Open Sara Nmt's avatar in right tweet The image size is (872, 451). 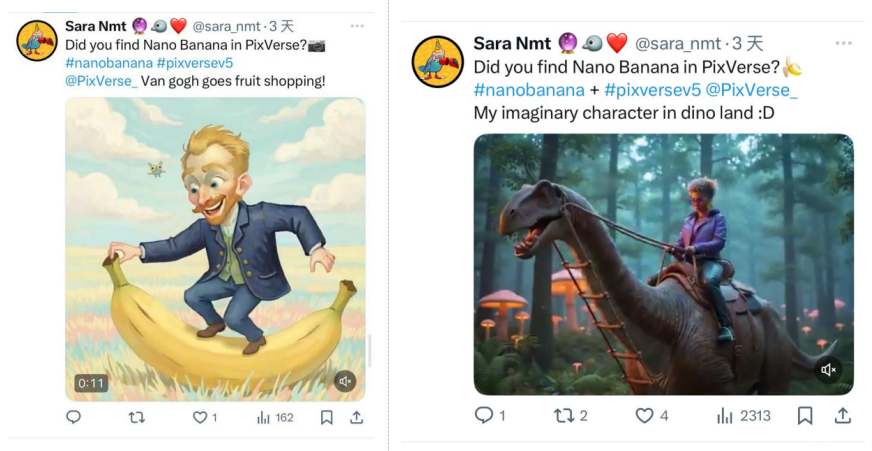tap(438, 62)
